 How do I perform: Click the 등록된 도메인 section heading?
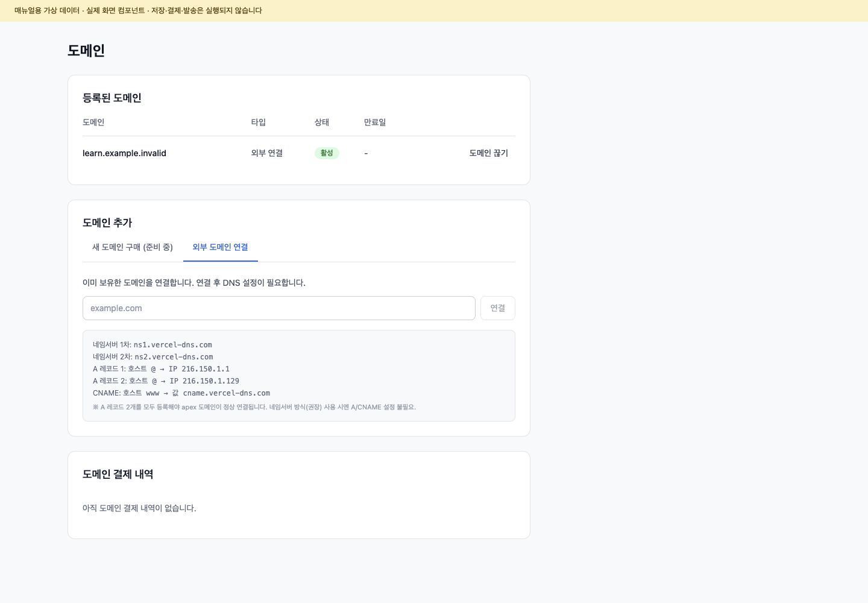[x=112, y=98]
